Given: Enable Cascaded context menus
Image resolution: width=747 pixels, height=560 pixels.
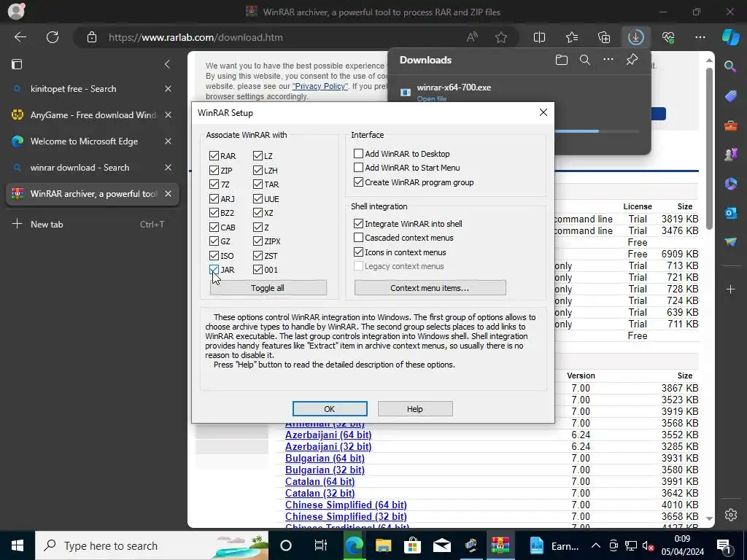Looking at the screenshot, I should 358,238.
